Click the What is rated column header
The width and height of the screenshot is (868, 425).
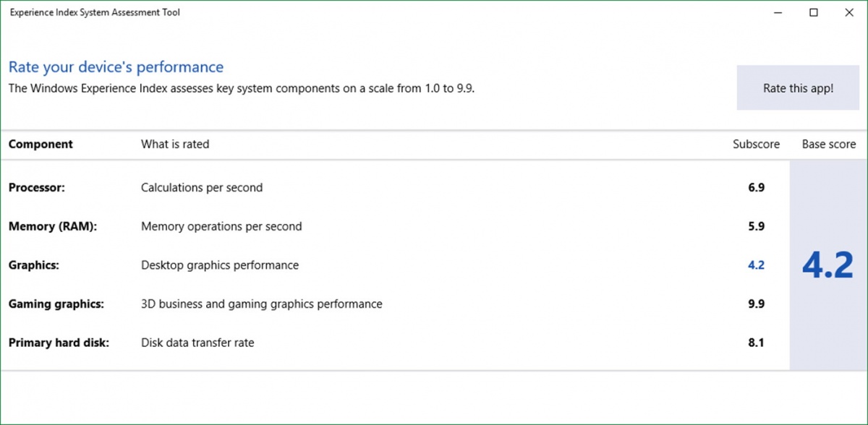[174, 144]
